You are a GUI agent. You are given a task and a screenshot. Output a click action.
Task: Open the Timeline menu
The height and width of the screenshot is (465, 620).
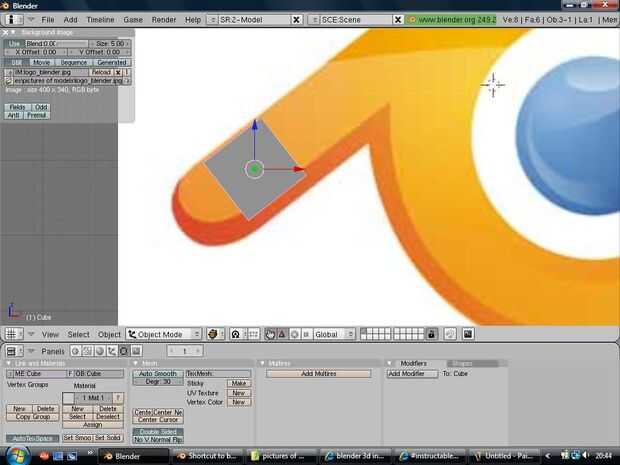pos(100,20)
